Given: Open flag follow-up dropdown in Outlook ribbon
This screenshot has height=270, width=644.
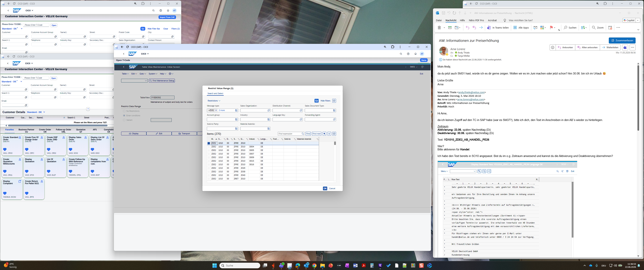Looking at the screenshot, I should coord(554,28).
